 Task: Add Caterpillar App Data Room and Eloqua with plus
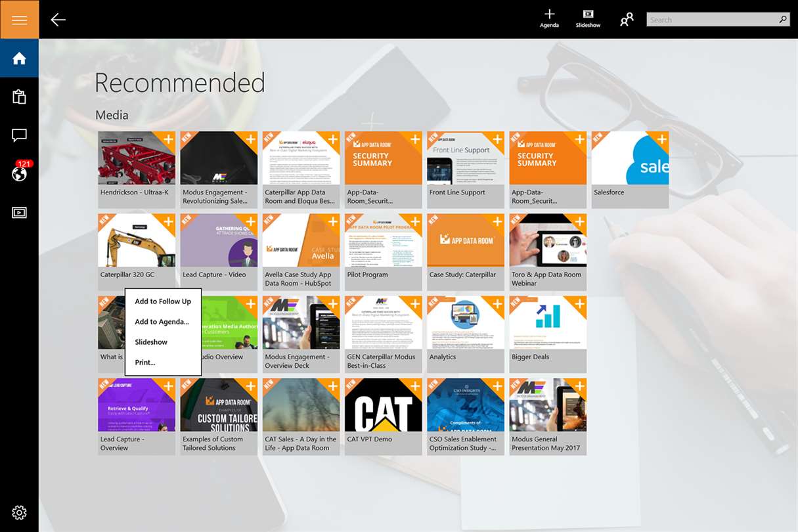pyautogui.click(x=332, y=139)
